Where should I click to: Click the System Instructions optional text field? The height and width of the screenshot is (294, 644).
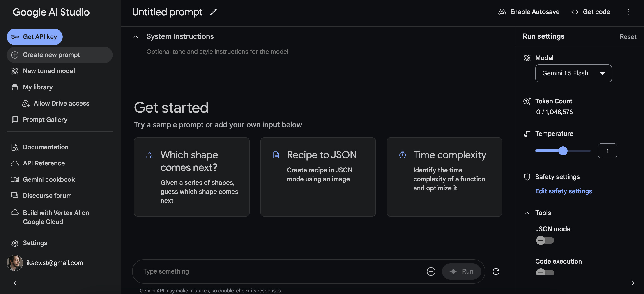click(217, 52)
